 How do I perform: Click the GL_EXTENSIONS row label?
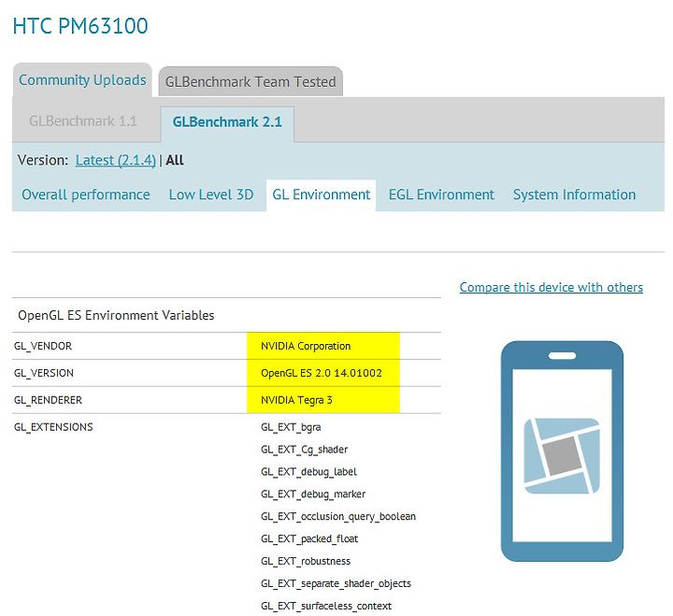(53, 427)
